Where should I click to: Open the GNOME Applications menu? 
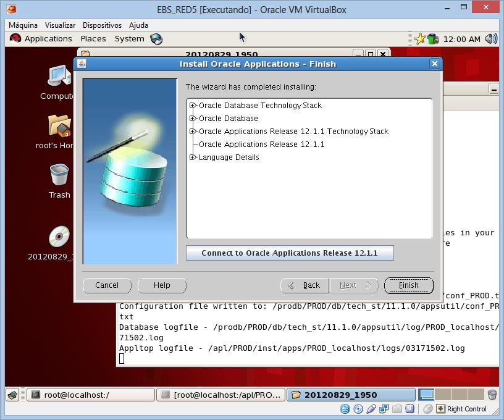48,39
